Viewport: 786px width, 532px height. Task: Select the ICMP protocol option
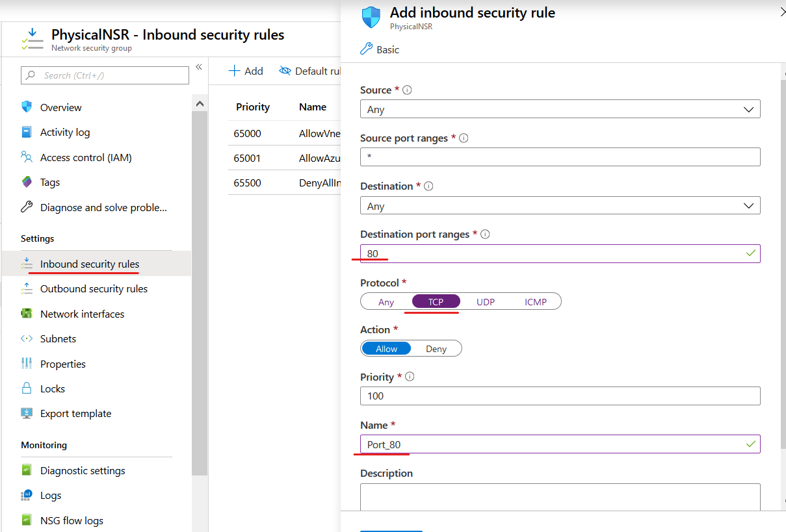pos(536,301)
